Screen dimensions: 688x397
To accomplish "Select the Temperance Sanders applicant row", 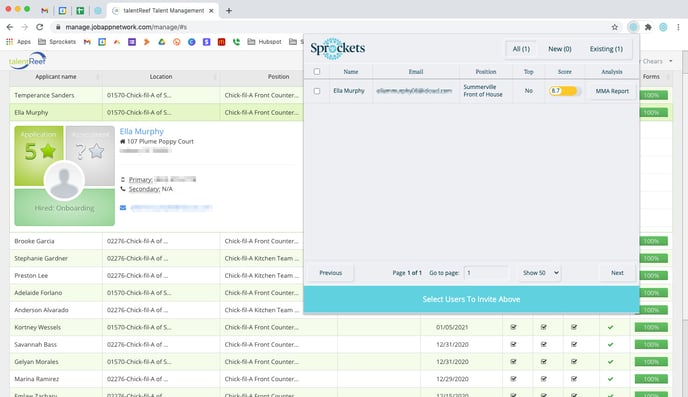I will [157, 95].
